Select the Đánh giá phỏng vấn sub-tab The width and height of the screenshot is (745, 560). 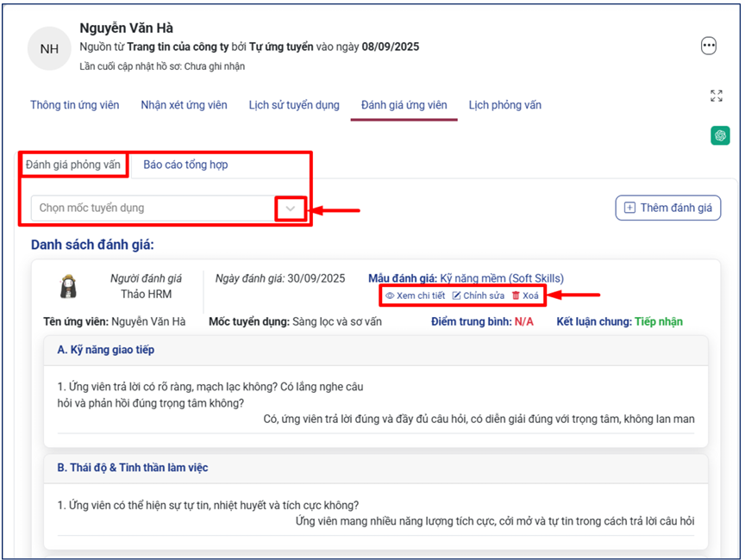pos(73,165)
